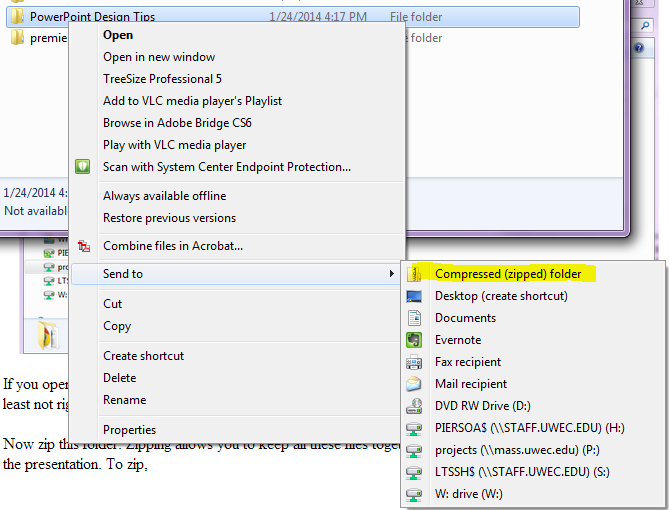Screen dimensions: 669x510
Task: Choose Browse in Adobe Bridge CS6
Action: coord(177,123)
